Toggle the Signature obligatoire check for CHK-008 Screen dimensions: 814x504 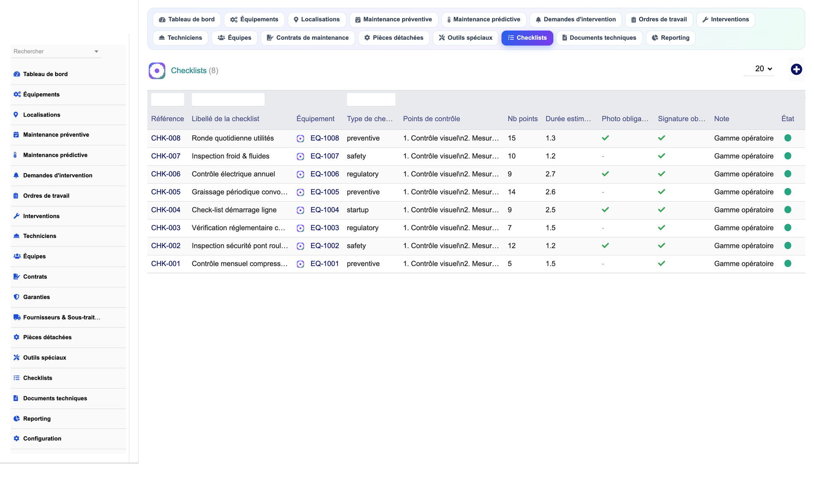[661, 138]
